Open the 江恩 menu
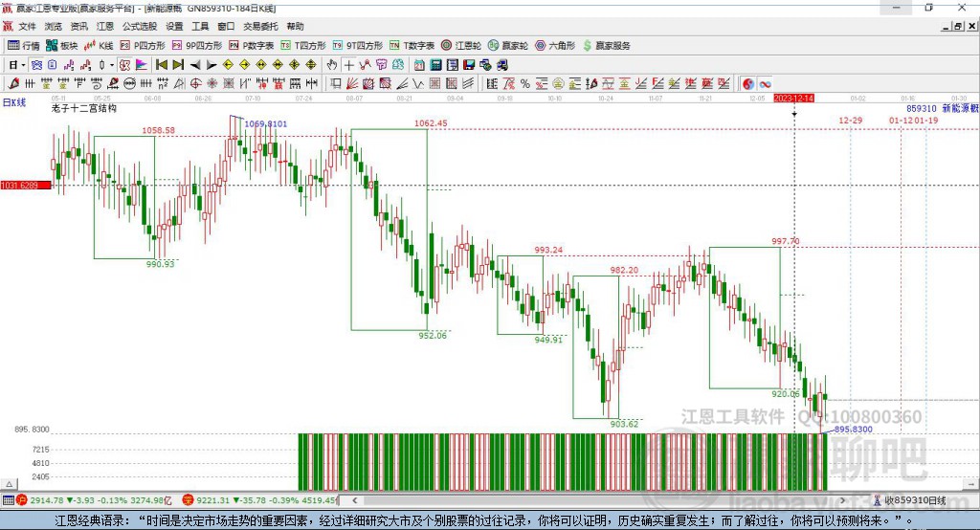 tap(105, 26)
